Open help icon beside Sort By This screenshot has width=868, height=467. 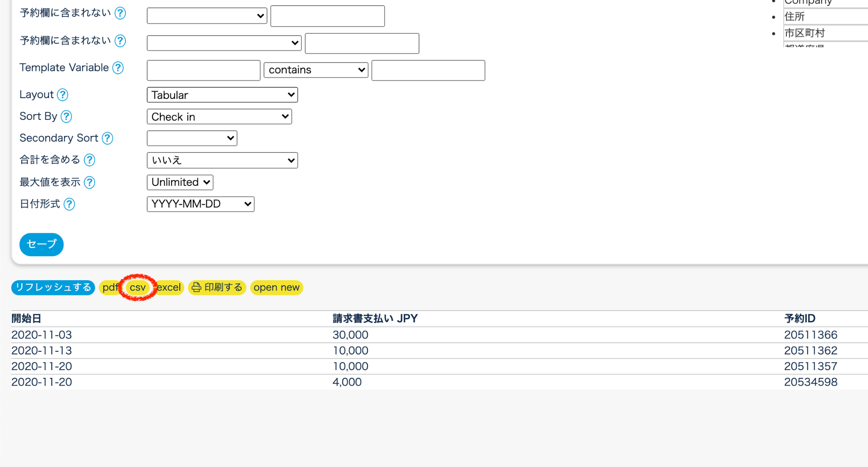[66, 116]
